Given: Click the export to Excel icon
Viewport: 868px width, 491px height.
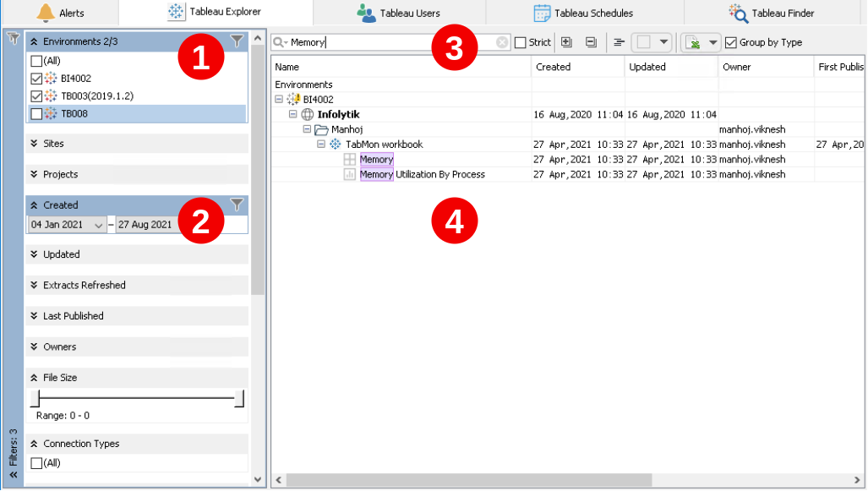Looking at the screenshot, I should click(693, 42).
